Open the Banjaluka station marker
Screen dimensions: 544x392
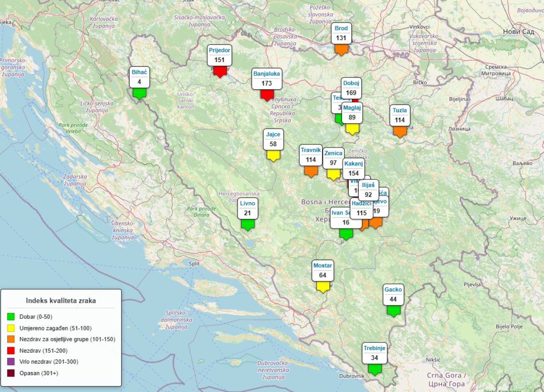(267, 79)
